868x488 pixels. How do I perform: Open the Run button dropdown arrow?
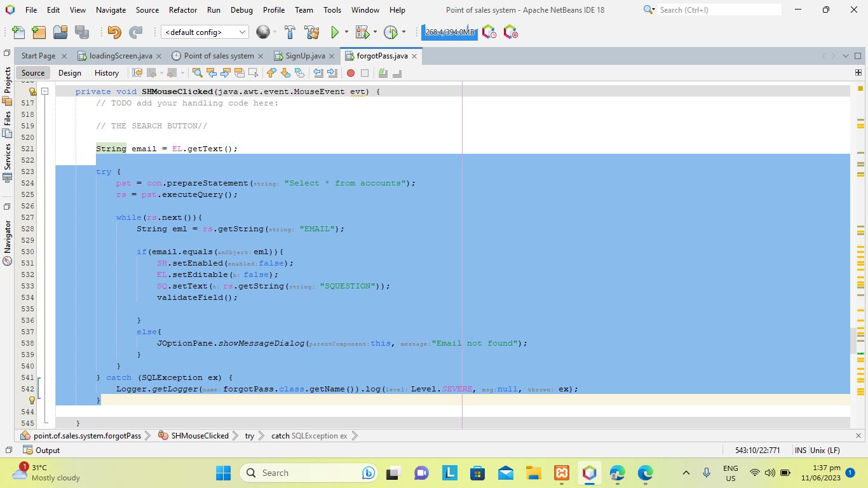point(346,32)
